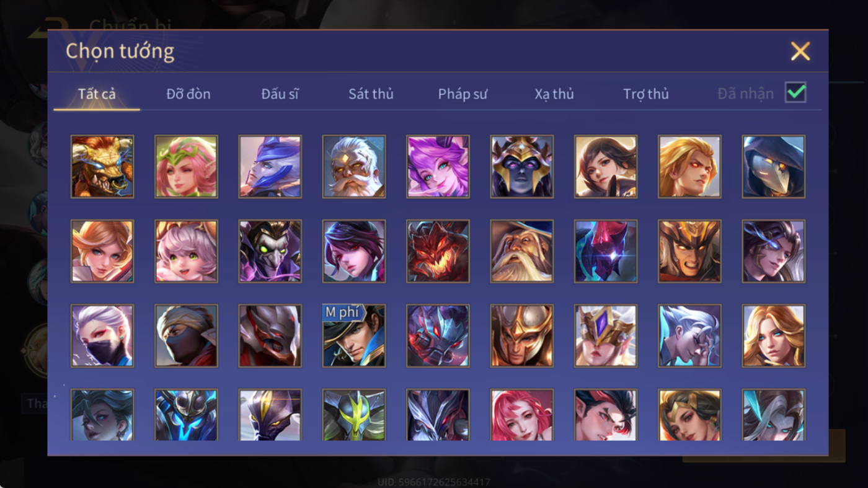Choose the golden spartan helmet hero
868x488 pixels.
click(x=521, y=335)
